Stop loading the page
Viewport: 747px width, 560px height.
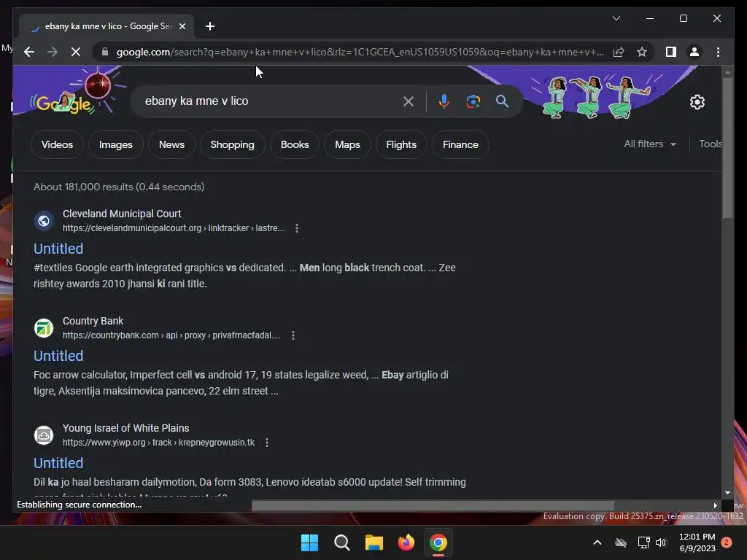point(76,52)
